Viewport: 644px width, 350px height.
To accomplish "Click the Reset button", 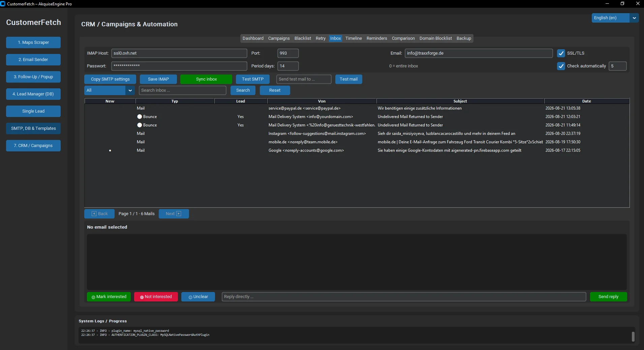I will (x=275, y=90).
